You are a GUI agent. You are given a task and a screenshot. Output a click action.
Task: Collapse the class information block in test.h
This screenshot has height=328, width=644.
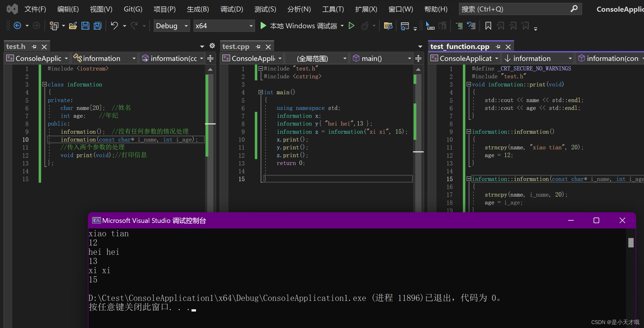click(x=44, y=84)
